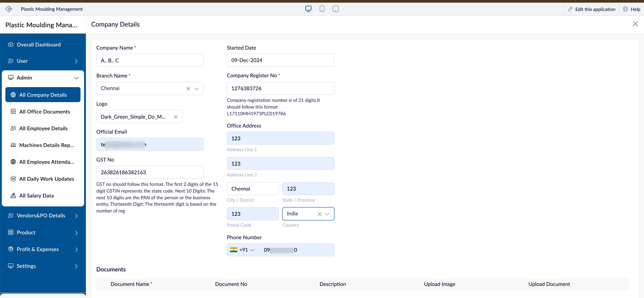
Task: Open All Office Documents
Action: (x=44, y=111)
